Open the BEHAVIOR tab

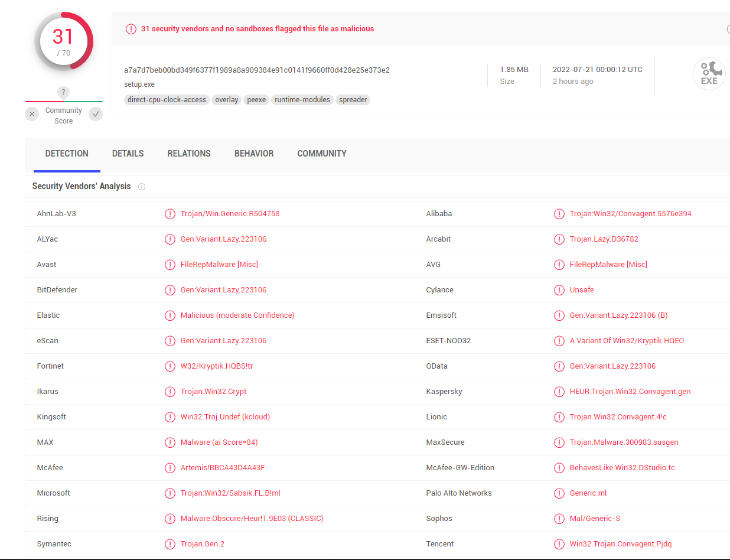coord(254,154)
